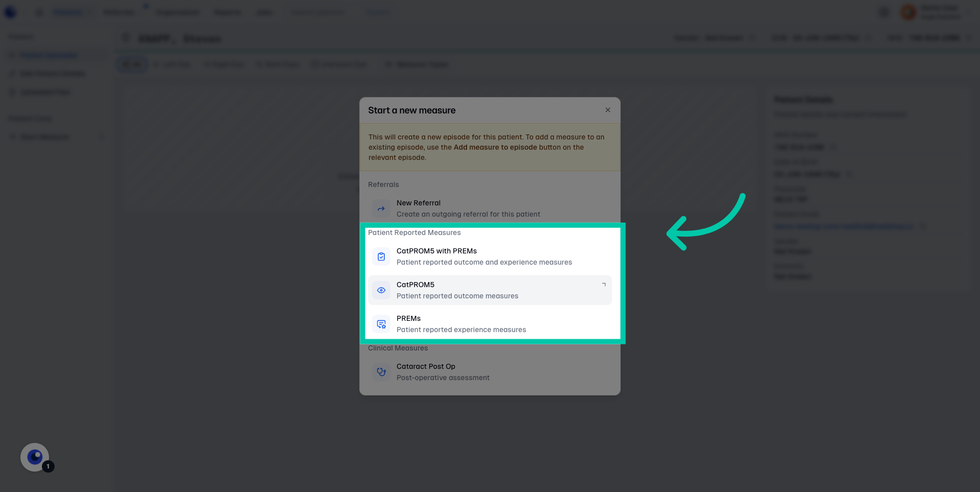Image resolution: width=980 pixels, height=492 pixels.
Task: Open the Labs navigation item
Action: tap(263, 12)
